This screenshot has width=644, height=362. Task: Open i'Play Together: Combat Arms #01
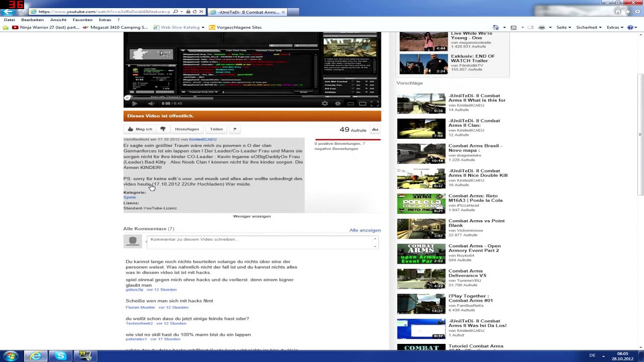click(x=470, y=298)
